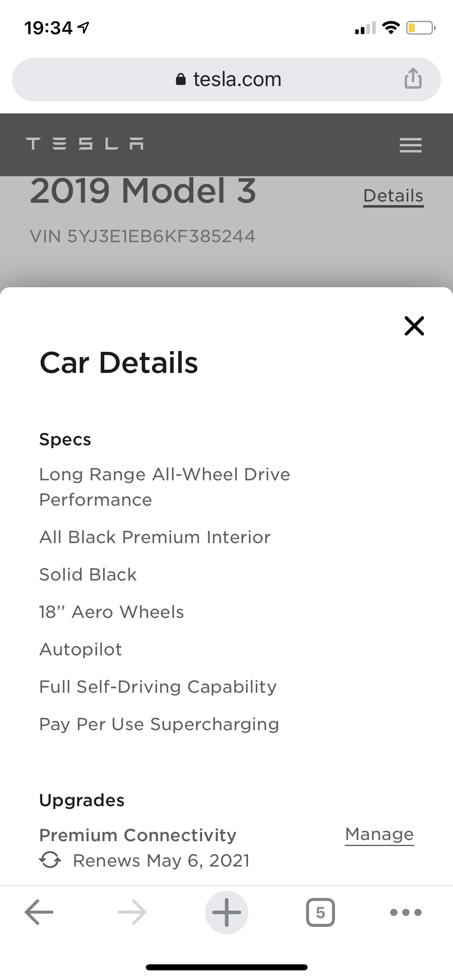
Task: Tap the browser forward arrow
Action: point(132,912)
